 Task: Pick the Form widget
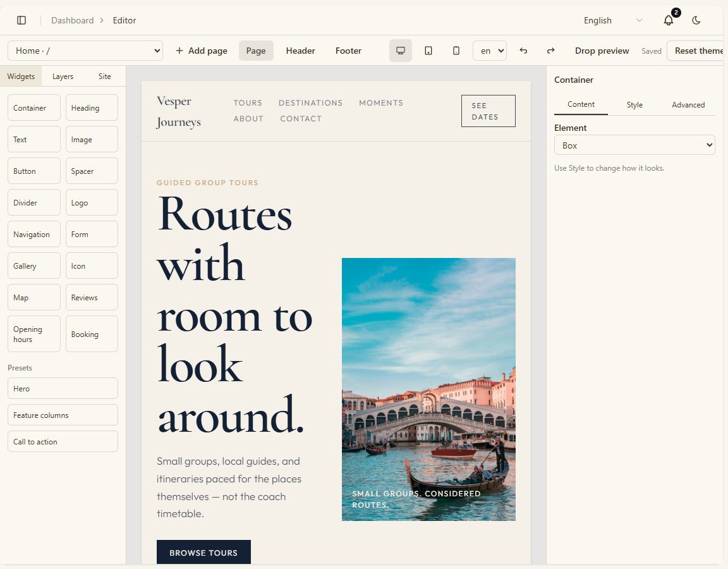92,234
